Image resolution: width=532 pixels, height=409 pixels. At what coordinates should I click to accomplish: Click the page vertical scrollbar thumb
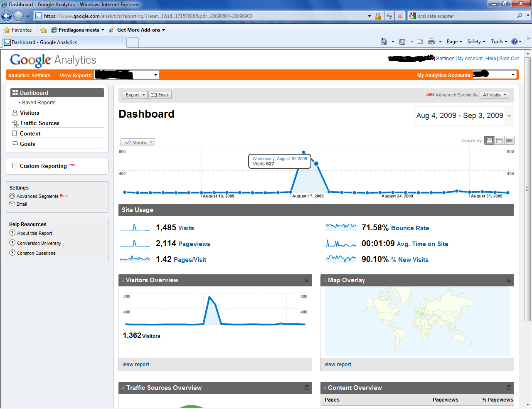[528, 189]
